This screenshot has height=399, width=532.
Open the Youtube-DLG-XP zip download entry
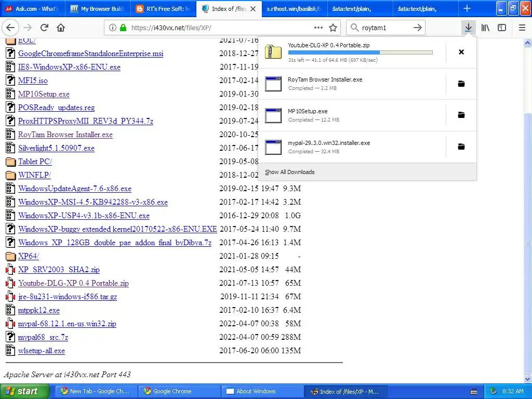click(x=352, y=52)
